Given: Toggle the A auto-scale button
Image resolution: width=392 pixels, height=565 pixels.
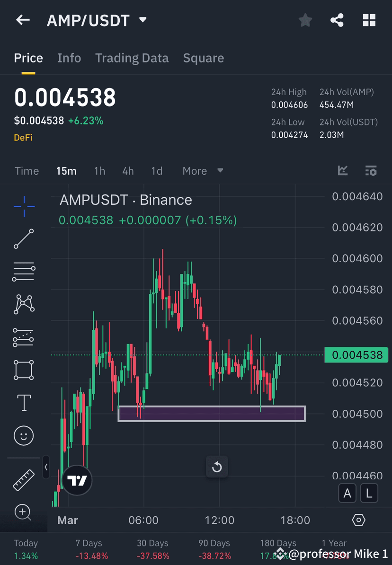Looking at the screenshot, I should (347, 493).
